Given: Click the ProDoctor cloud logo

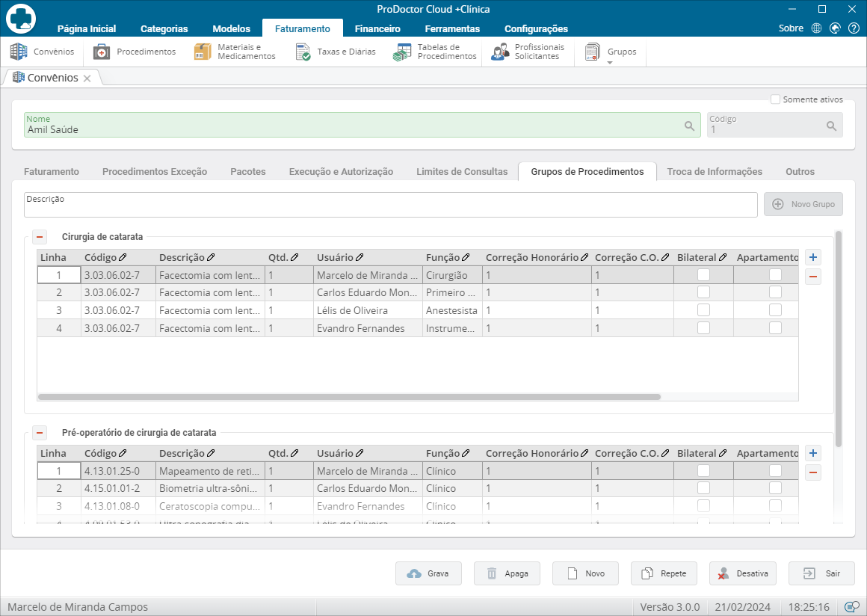Looking at the screenshot, I should (21, 18).
